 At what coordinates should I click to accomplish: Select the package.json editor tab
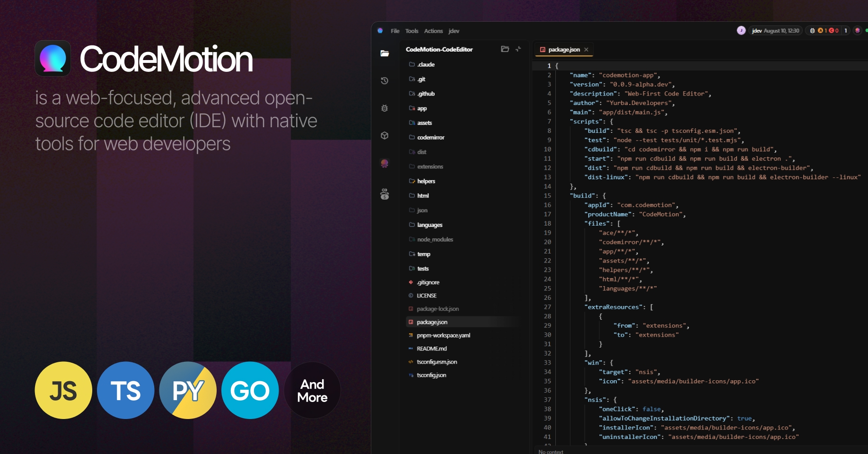click(563, 50)
